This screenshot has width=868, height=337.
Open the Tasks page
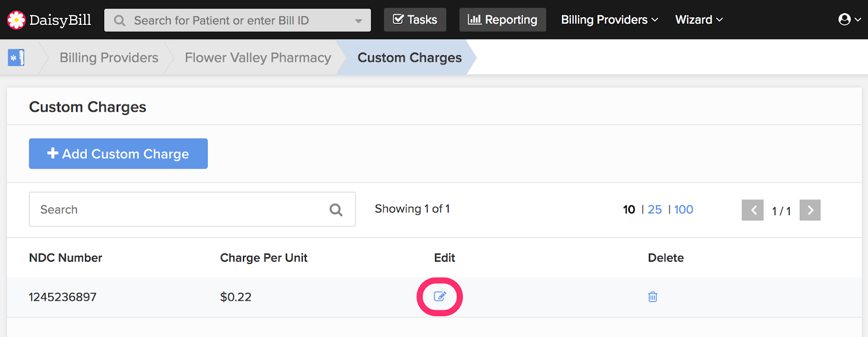[x=415, y=20]
